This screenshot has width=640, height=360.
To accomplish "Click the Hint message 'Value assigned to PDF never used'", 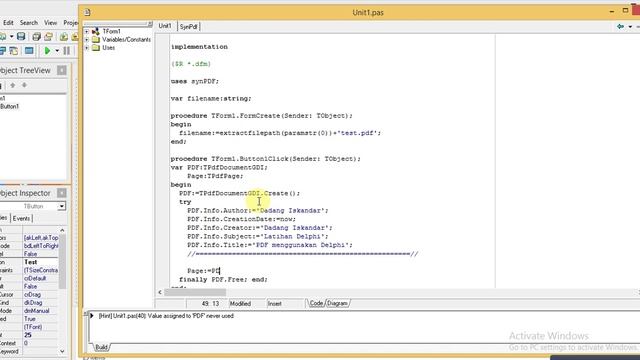I will click(x=166, y=316).
